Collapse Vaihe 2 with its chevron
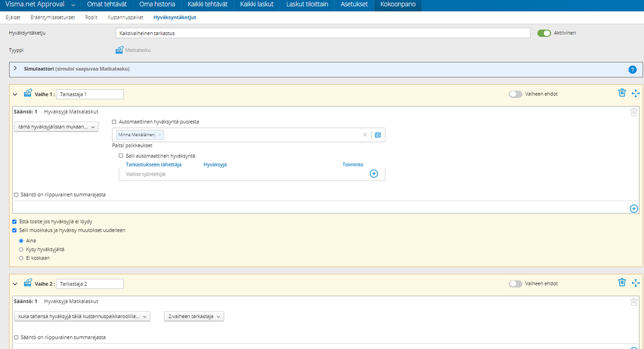This screenshot has width=644, height=349. [15, 284]
